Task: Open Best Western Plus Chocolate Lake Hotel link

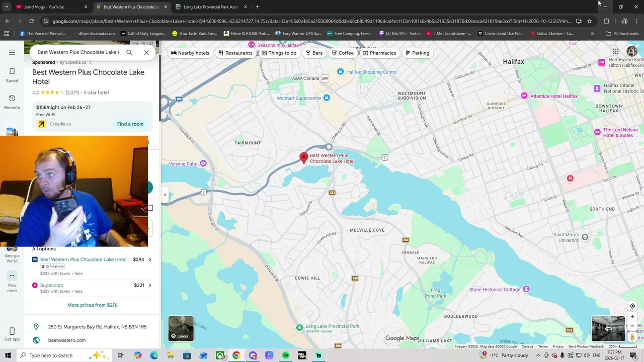Action: [83, 259]
